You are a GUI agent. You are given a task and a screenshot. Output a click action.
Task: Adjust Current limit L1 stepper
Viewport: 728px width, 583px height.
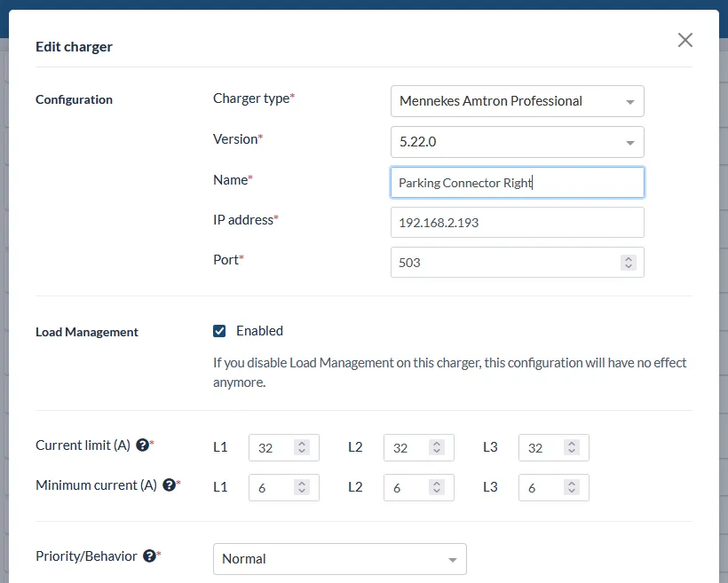(x=302, y=448)
